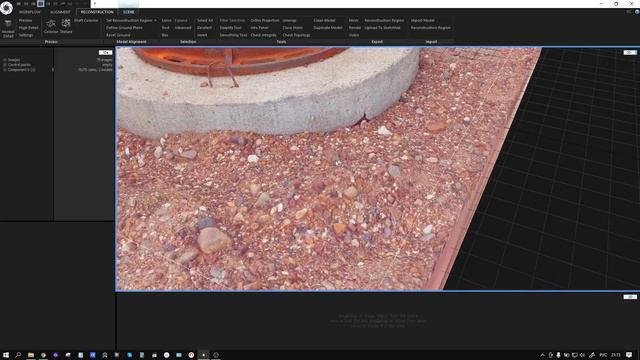640x360 pixels.
Task: Click Video export option
Action: point(354,35)
